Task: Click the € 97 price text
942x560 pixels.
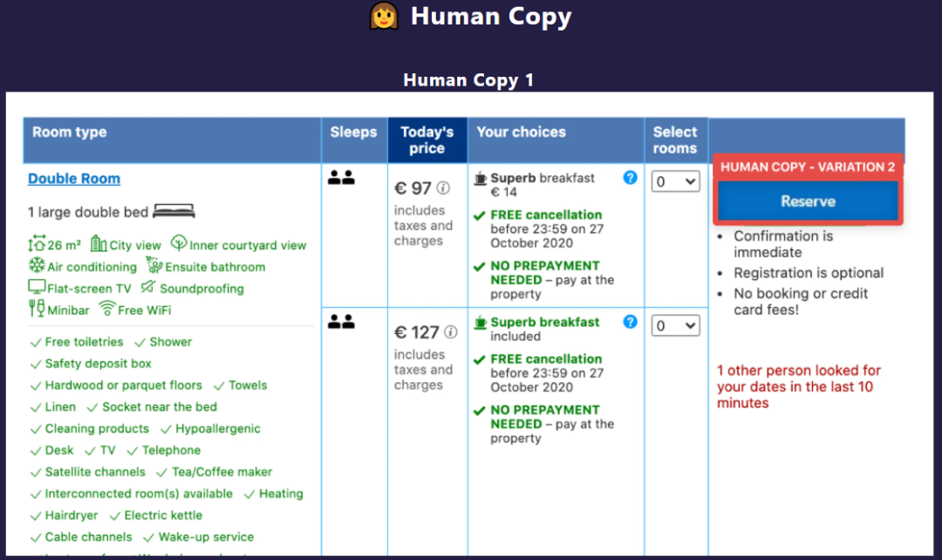Action: 413,188
